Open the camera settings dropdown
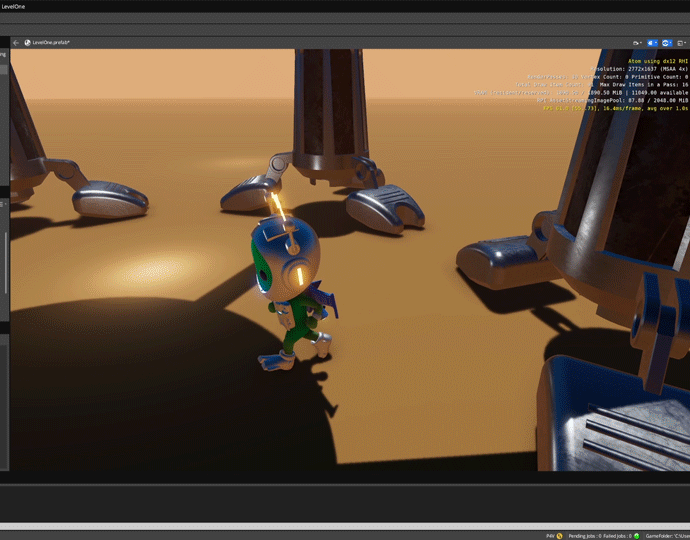 click(x=637, y=43)
